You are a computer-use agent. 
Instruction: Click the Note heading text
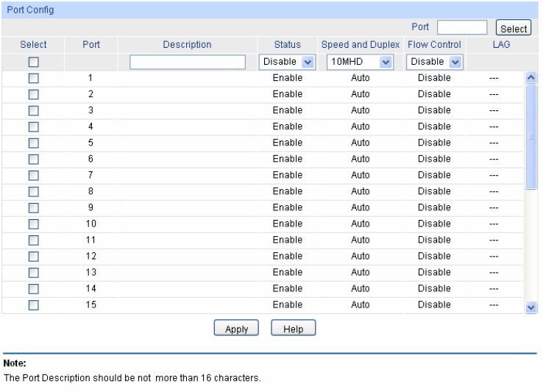click(x=15, y=363)
